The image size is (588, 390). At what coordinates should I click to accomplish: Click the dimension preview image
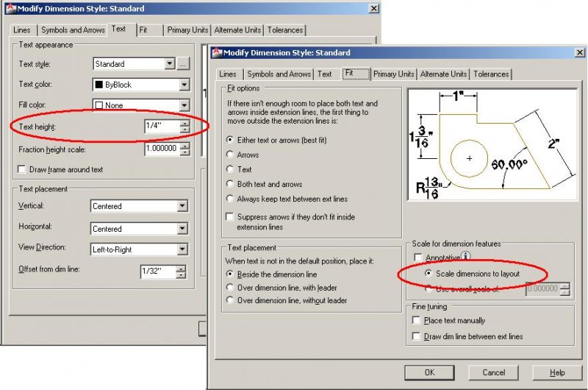tap(492, 144)
